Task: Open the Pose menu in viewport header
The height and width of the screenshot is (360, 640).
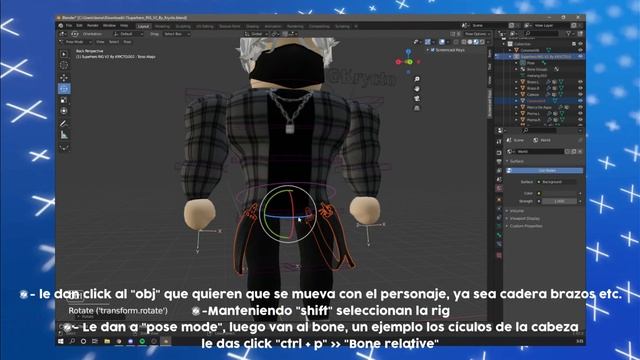Action: pos(127,42)
